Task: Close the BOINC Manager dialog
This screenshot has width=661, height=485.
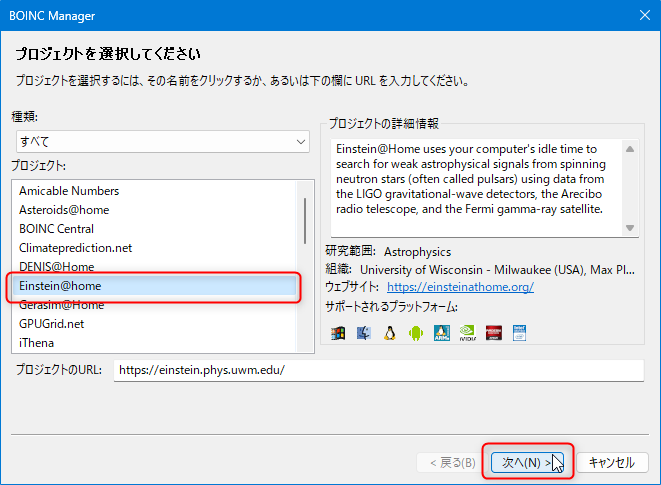Action: (x=645, y=15)
